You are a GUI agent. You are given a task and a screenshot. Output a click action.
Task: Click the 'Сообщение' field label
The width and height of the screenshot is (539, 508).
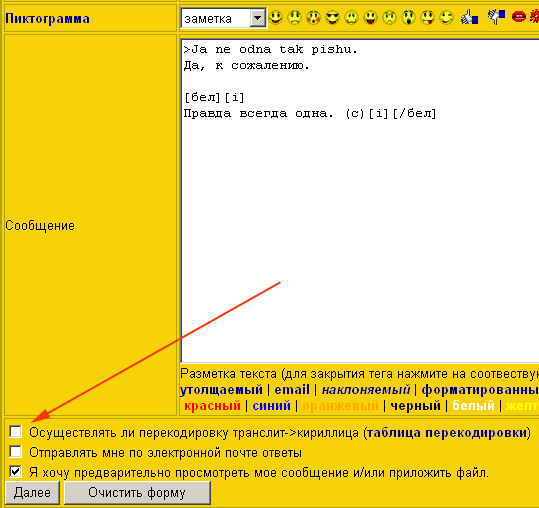coord(40,225)
